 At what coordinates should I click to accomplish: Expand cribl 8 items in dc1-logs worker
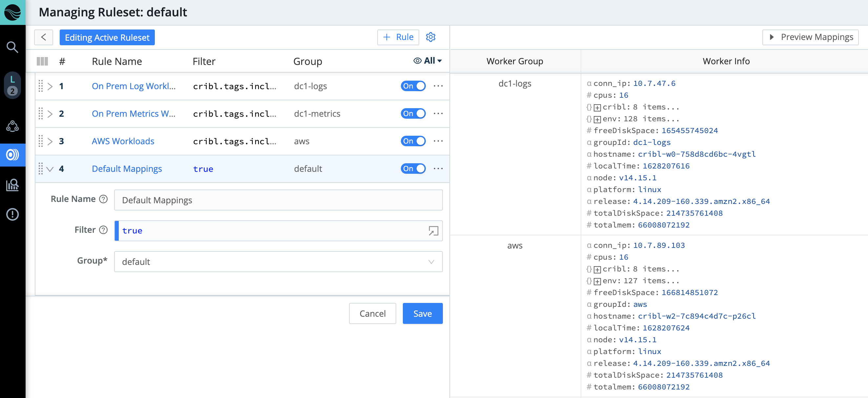(x=597, y=108)
